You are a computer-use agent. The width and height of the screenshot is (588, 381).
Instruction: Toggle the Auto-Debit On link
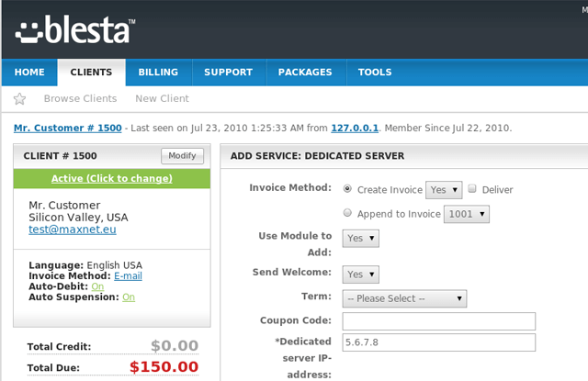pos(96,286)
